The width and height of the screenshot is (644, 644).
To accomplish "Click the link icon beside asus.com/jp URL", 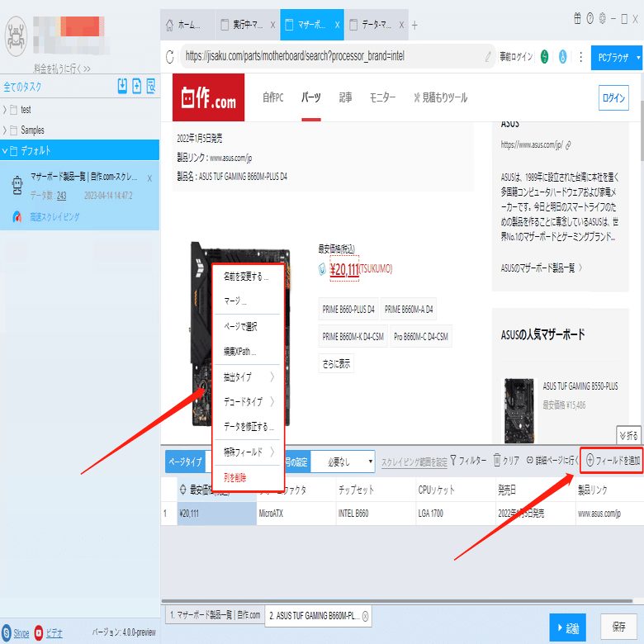I will pyautogui.click(x=568, y=145).
